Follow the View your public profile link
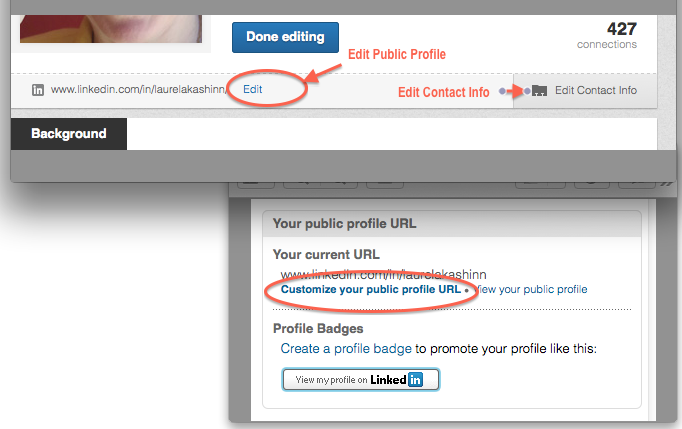Screen dimensions: 682x429 [x=532, y=289]
